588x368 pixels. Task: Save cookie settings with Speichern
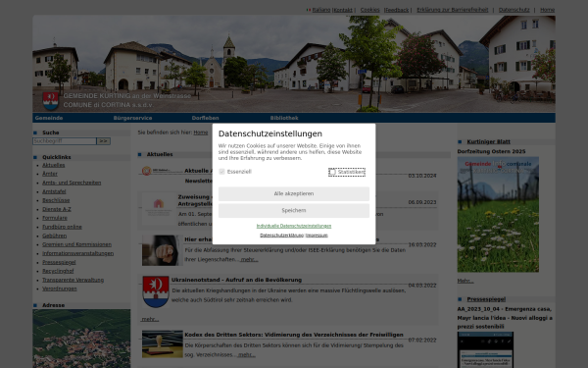[x=294, y=211]
